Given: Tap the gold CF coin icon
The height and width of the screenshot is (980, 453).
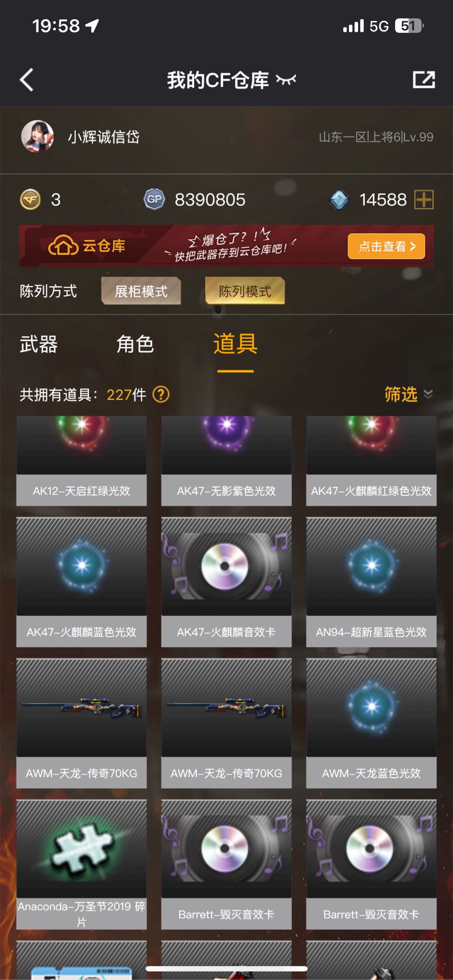Looking at the screenshot, I should [x=30, y=199].
